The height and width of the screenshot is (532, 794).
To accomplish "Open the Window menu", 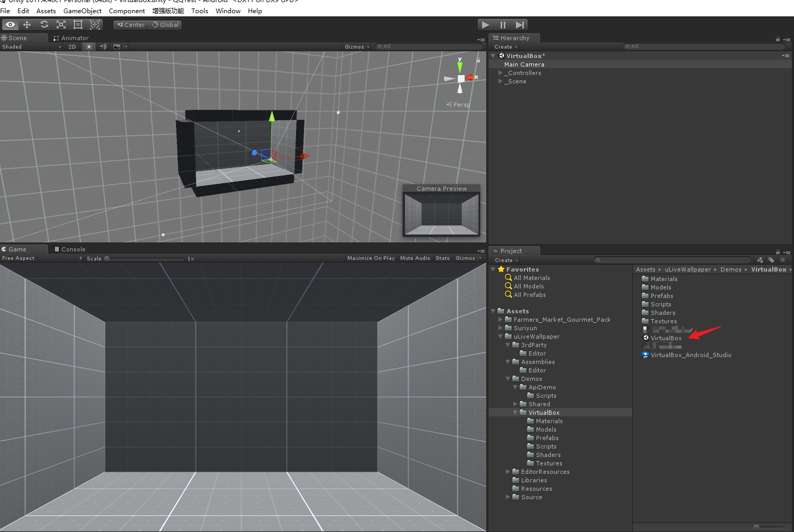I will [228, 11].
